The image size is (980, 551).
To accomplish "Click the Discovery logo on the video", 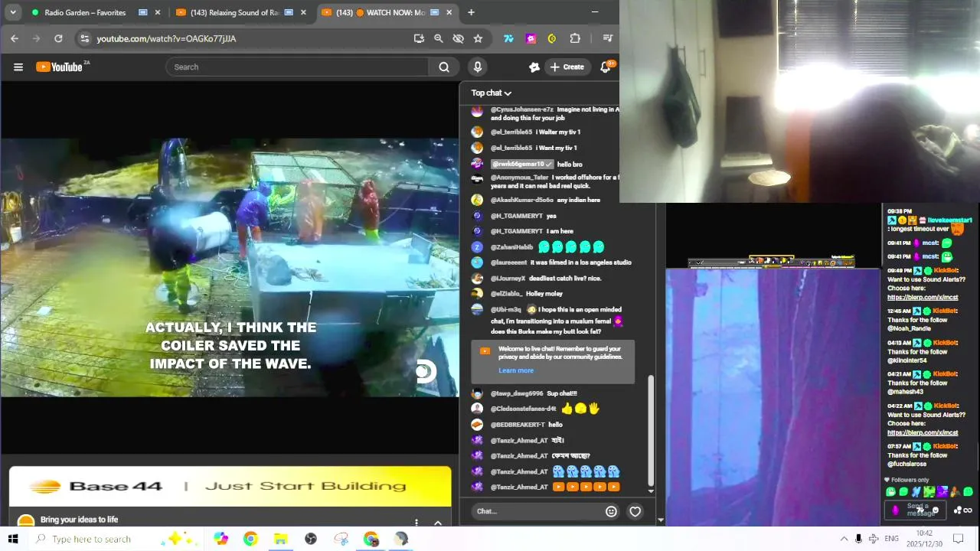I will click(x=426, y=372).
